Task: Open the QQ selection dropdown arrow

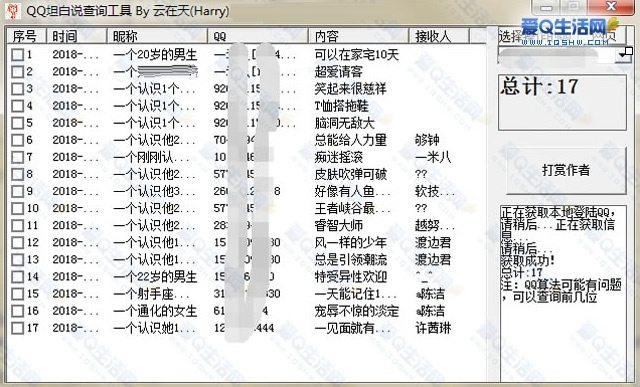Action: (x=624, y=55)
